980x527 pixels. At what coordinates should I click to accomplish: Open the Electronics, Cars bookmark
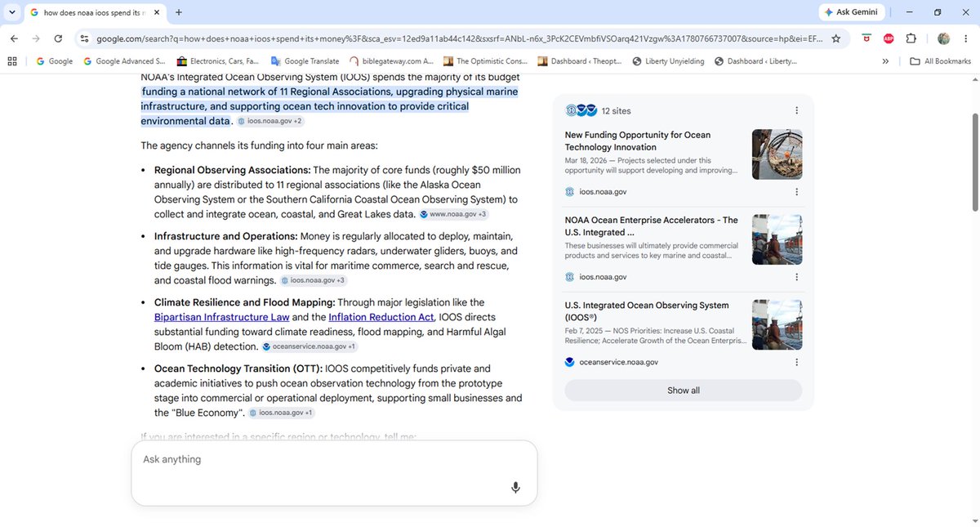(x=218, y=60)
